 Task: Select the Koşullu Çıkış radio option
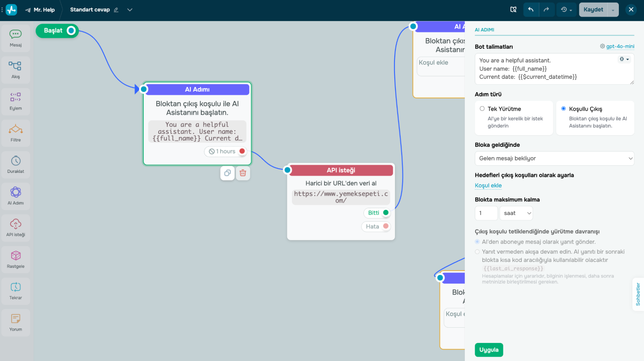tap(563, 109)
